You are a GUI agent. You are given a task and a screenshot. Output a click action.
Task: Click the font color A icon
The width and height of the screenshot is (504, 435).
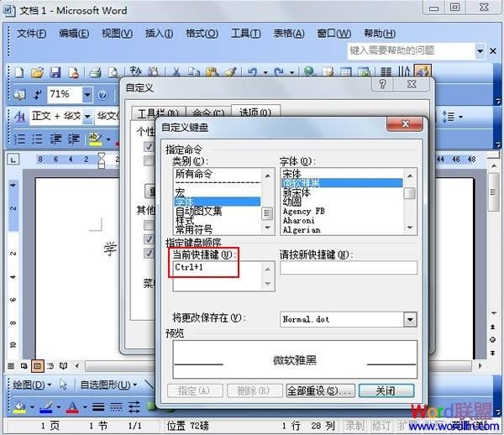pos(72,406)
